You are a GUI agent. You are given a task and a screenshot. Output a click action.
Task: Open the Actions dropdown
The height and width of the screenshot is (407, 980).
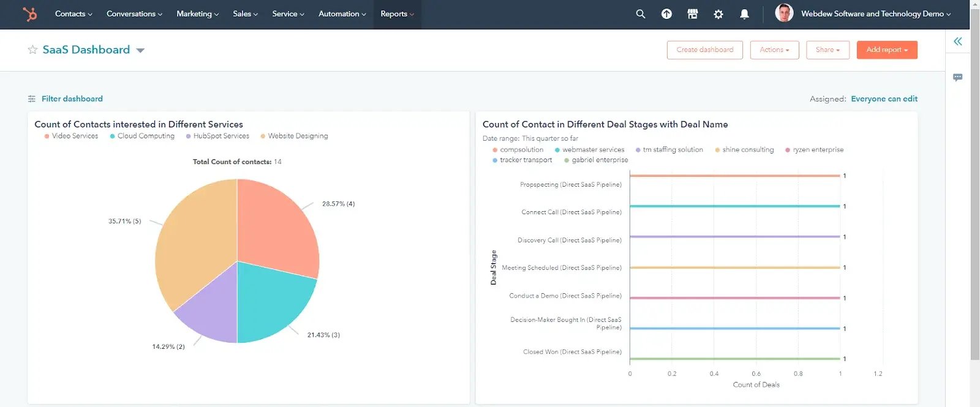click(x=774, y=50)
